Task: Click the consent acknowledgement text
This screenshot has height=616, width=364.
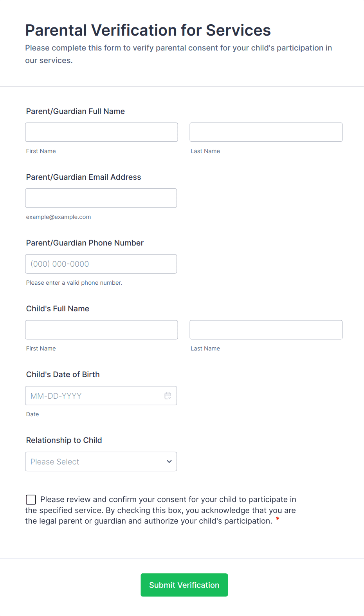Action: pos(160,510)
